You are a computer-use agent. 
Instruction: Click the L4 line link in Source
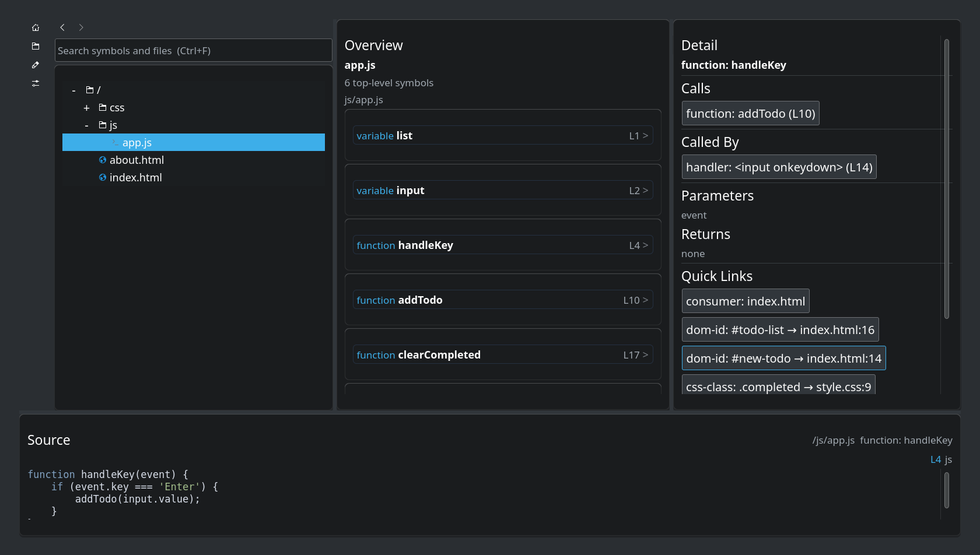936,459
